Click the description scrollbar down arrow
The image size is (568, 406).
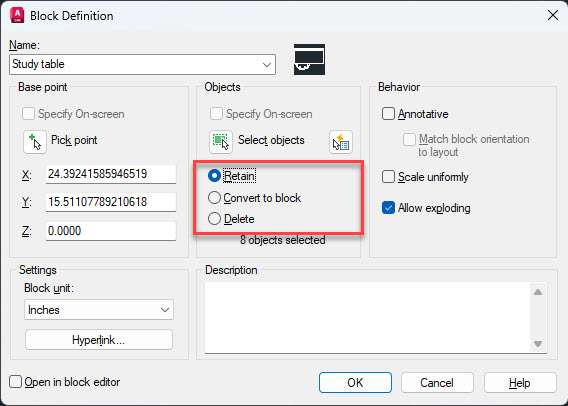coord(538,343)
